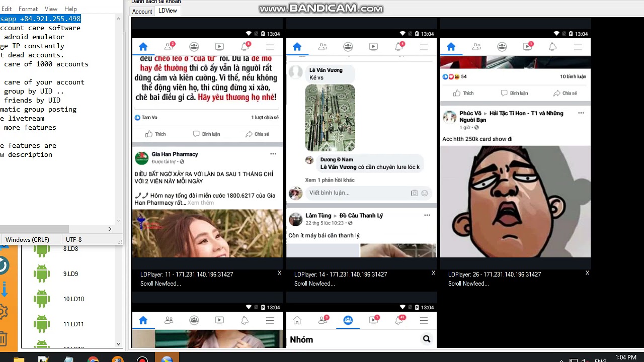This screenshot has width=644, height=362.
Task: Open Notepad Format menu
Action: click(28, 9)
